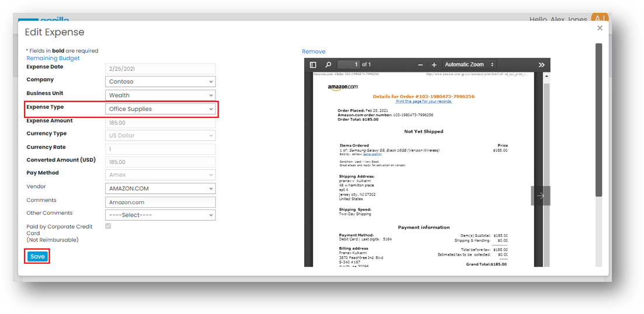Click the AJ user avatar

click(x=599, y=18)
